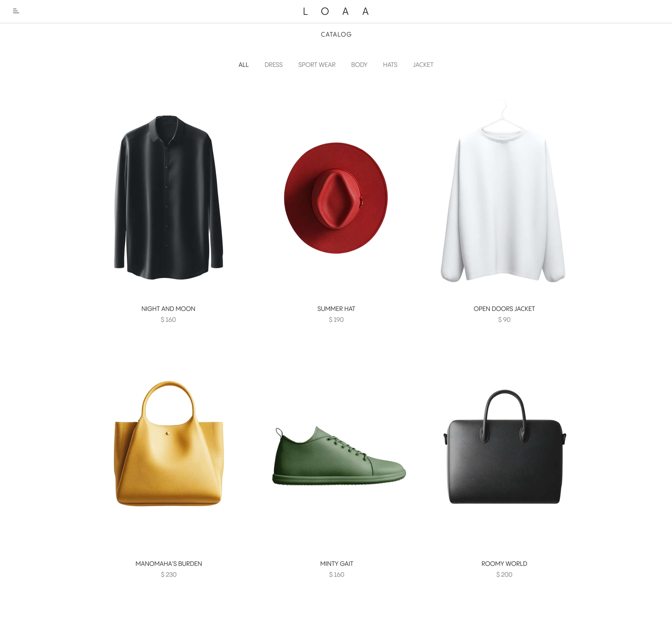
Task: Click the NIGHT AND MOON title
Action: [x=168, y=309]
